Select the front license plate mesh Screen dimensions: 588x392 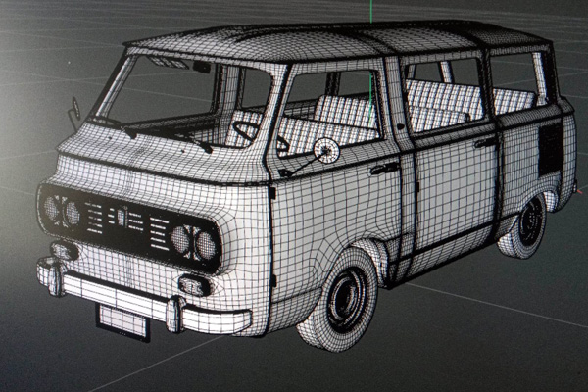(x=123, y=321)
